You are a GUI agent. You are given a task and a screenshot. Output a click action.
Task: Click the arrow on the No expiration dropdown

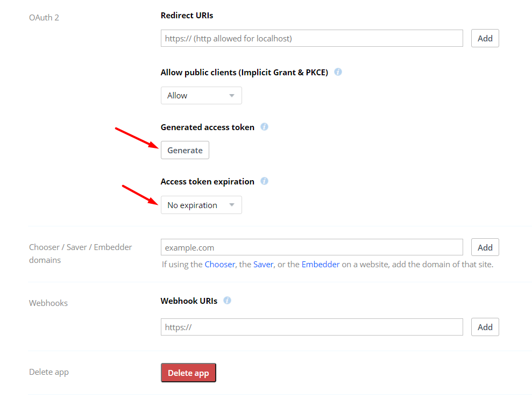point(232,205)
